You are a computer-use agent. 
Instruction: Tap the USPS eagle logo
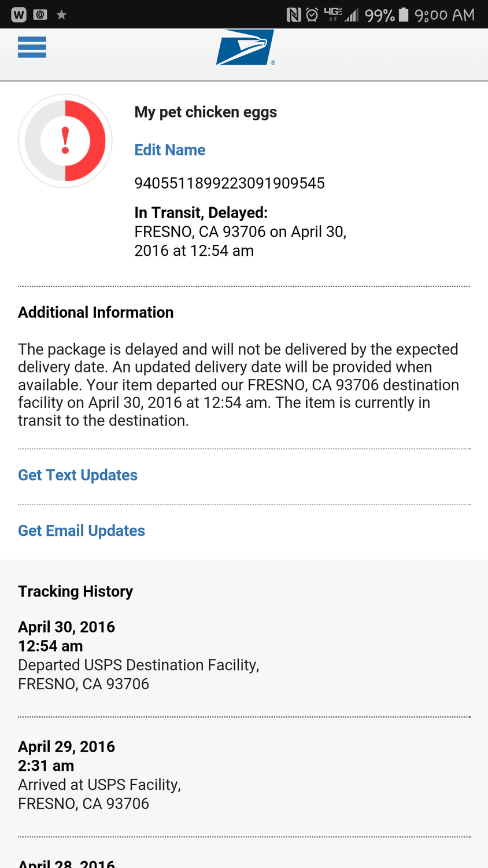245,47
